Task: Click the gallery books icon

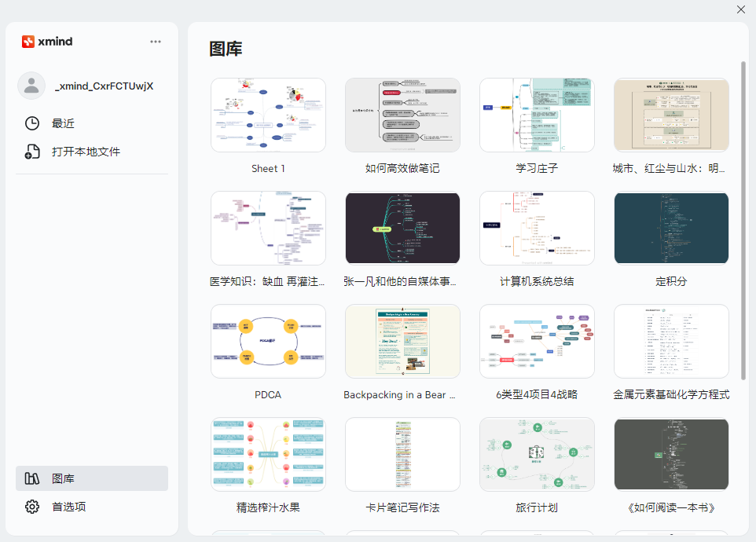Action: 32,478
